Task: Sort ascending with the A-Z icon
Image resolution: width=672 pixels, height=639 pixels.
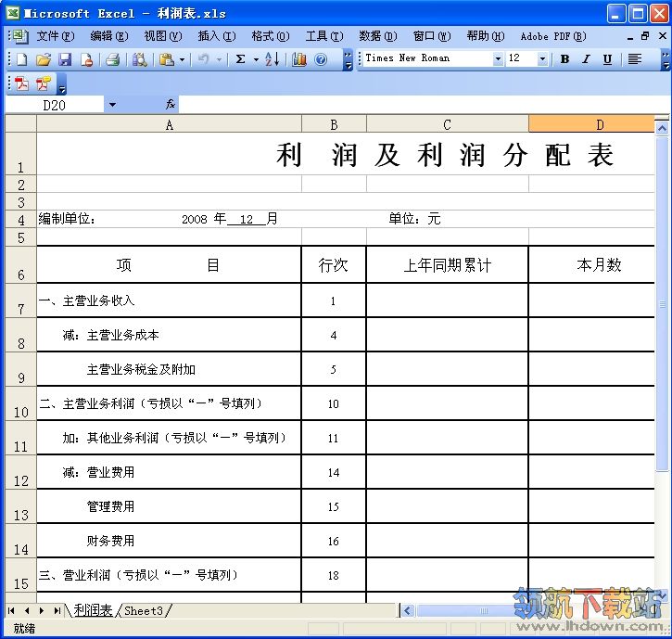Action: coord(273,59)
